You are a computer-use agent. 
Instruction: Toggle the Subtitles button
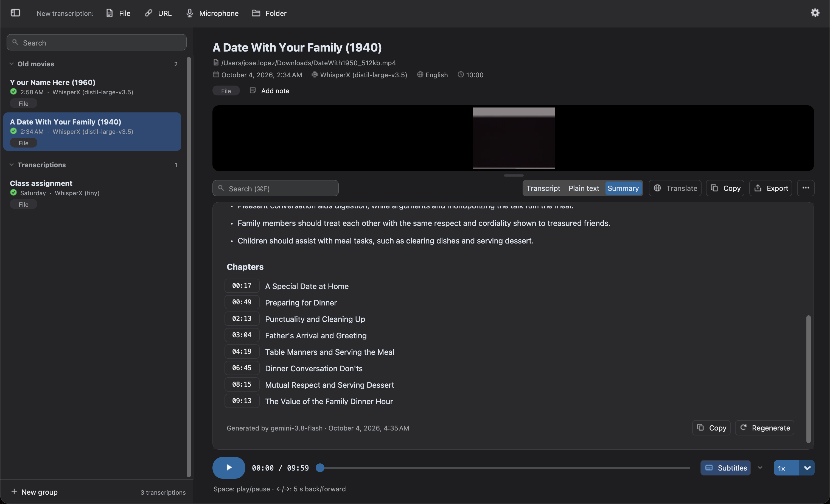coord(725,468)
